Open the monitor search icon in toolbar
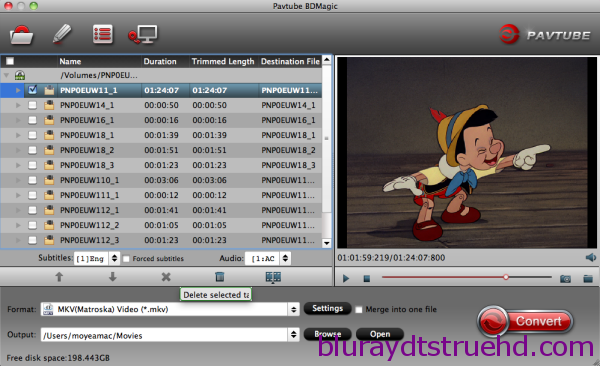Viewport: 600px width, 366px height. pos(142,34)
